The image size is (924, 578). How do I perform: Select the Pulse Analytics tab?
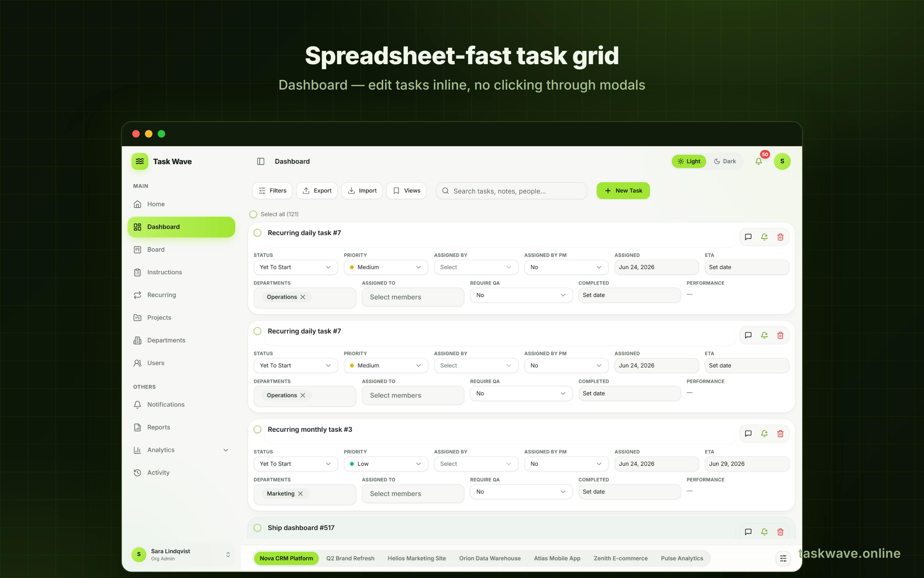682,559
